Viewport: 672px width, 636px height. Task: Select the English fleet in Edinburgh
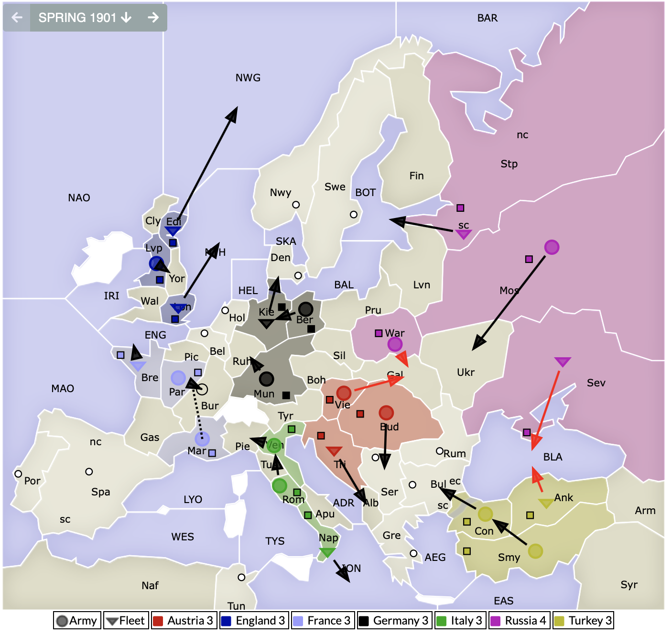tap(173, 231)
